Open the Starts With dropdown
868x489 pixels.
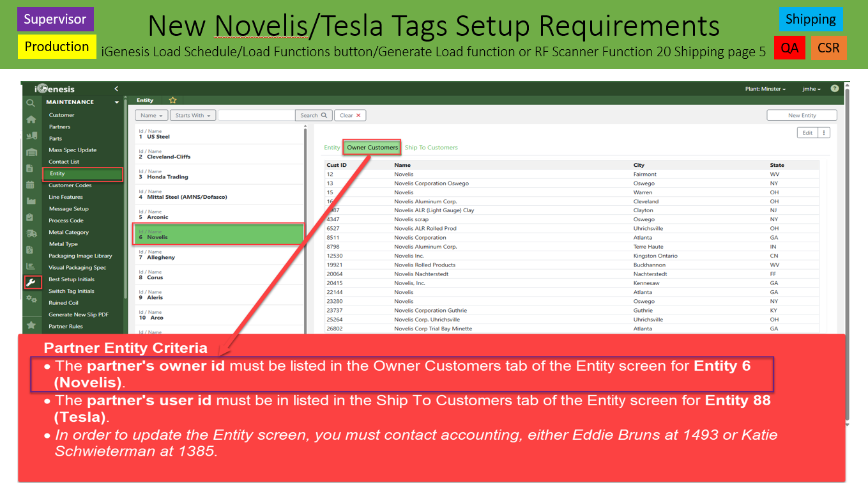[x=193, y=116]
